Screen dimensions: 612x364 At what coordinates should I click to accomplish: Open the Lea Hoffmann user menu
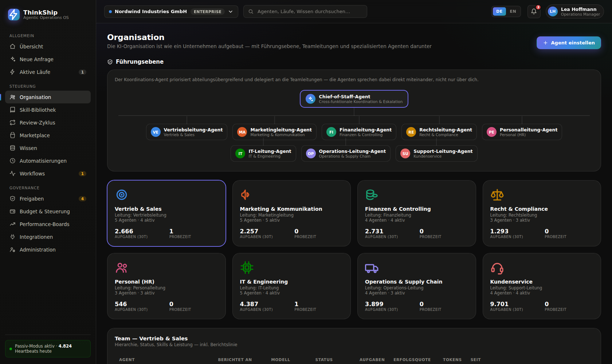point(574,12)
